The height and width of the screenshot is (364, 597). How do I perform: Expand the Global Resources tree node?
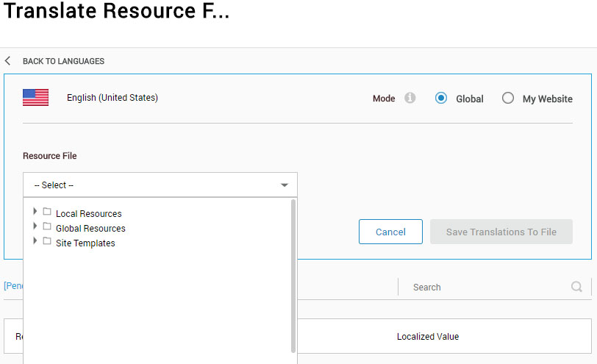pyautogui.click(x=35, y=226)
